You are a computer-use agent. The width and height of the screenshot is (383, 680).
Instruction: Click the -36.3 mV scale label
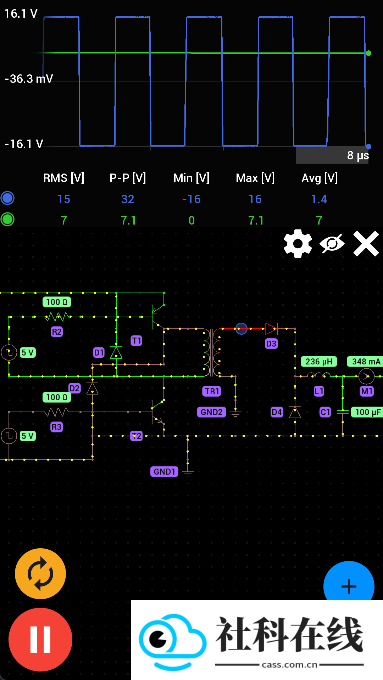click(x=29, y=79)
